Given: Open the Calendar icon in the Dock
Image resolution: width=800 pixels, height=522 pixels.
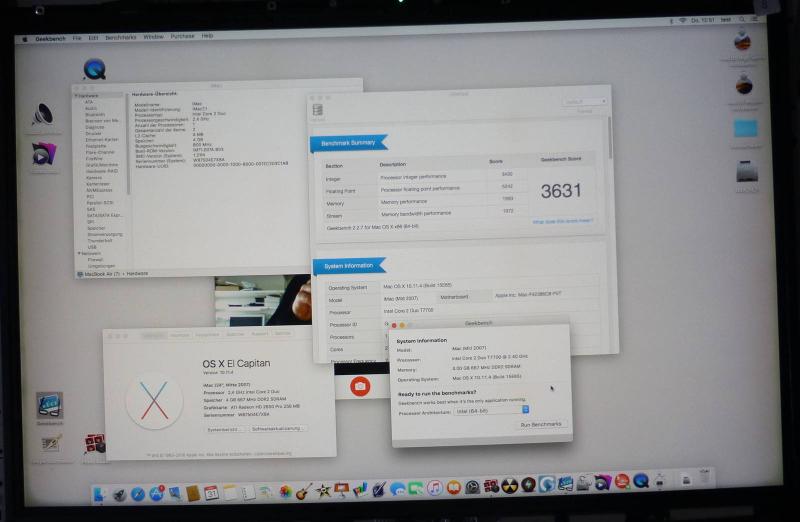Looking at the screenshot, I should [x=212, y=493].
